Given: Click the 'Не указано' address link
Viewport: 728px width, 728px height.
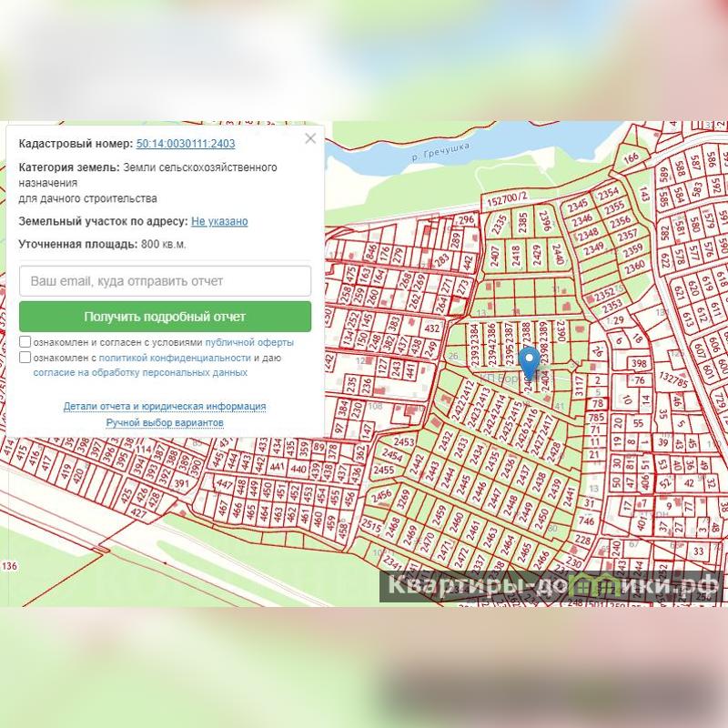Looking at the screenshot, I should (219, 221).
